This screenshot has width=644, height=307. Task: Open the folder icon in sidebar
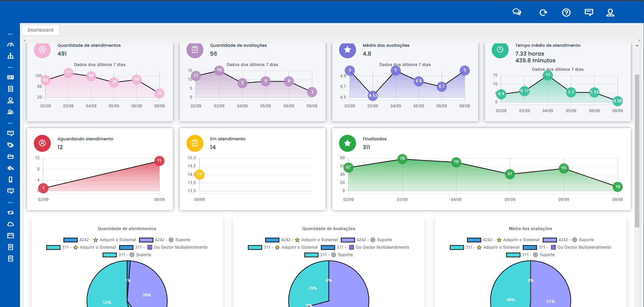[x=10, y=157]
